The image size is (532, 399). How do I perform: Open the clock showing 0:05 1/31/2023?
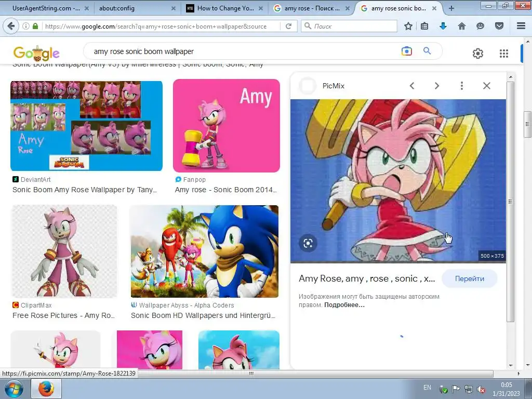coord(506,389)
